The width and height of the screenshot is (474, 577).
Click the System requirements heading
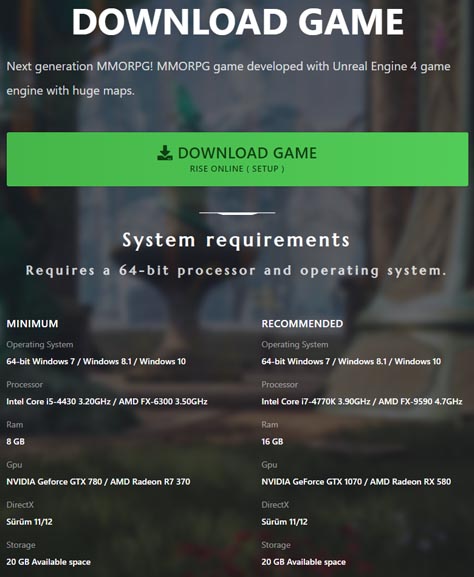click(x=236, y=240)
